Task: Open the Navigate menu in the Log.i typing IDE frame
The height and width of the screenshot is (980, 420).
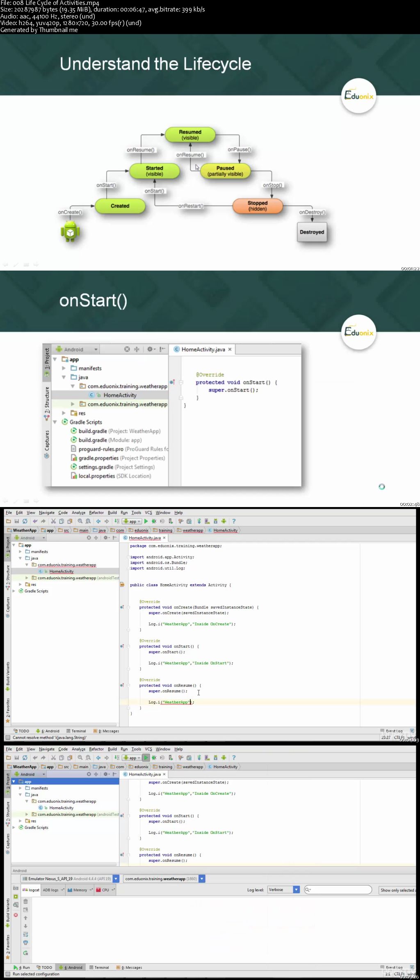Action: (47, 512)
